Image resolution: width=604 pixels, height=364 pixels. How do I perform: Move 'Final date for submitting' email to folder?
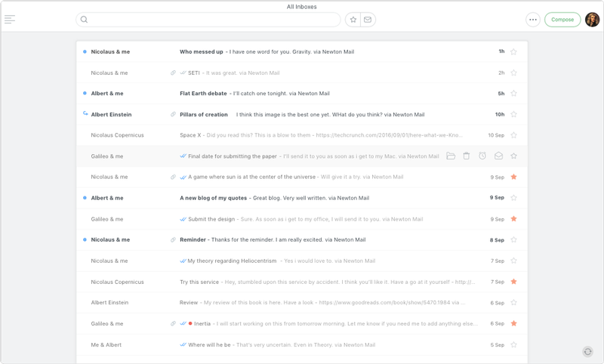pyautogui.click(x=451, y=156)
